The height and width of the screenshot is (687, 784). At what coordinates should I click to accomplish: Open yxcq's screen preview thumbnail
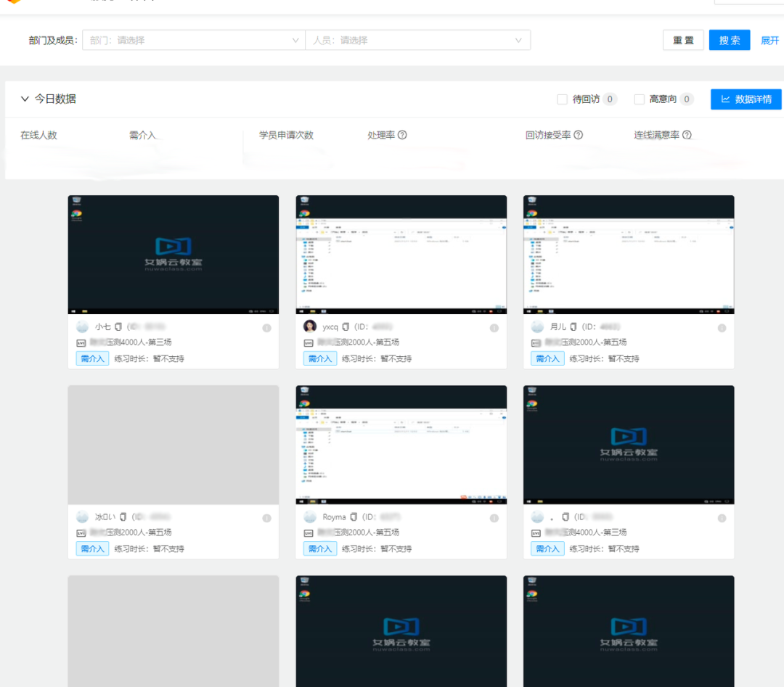[x=401, y=255]
